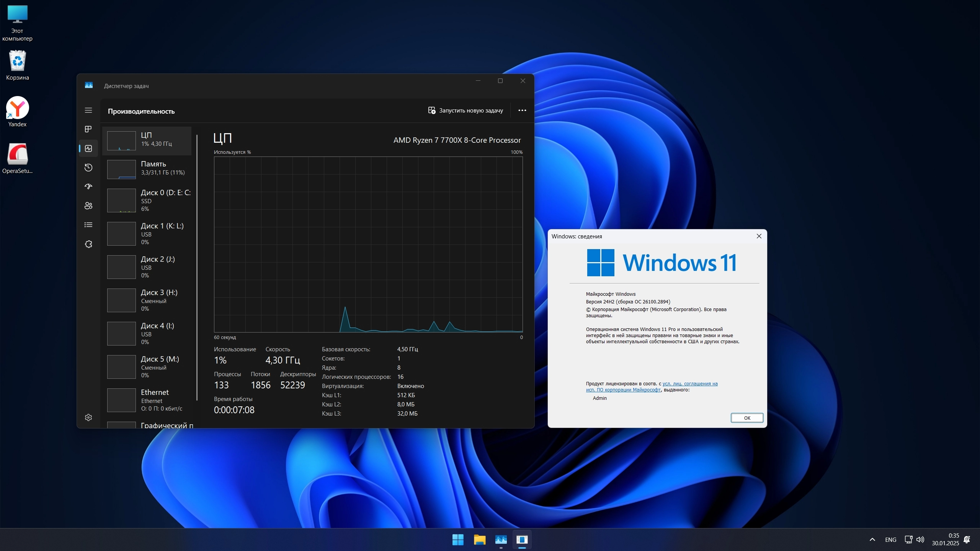Click the performance list vertical scrollbar
This screenshot has height=551, width=980.
coord(197,268)
